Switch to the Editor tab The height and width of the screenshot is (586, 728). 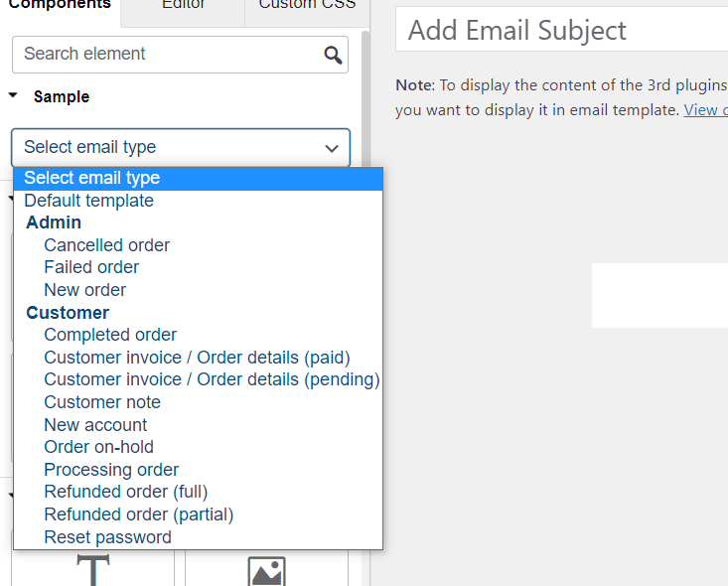(x=183, y=5)
